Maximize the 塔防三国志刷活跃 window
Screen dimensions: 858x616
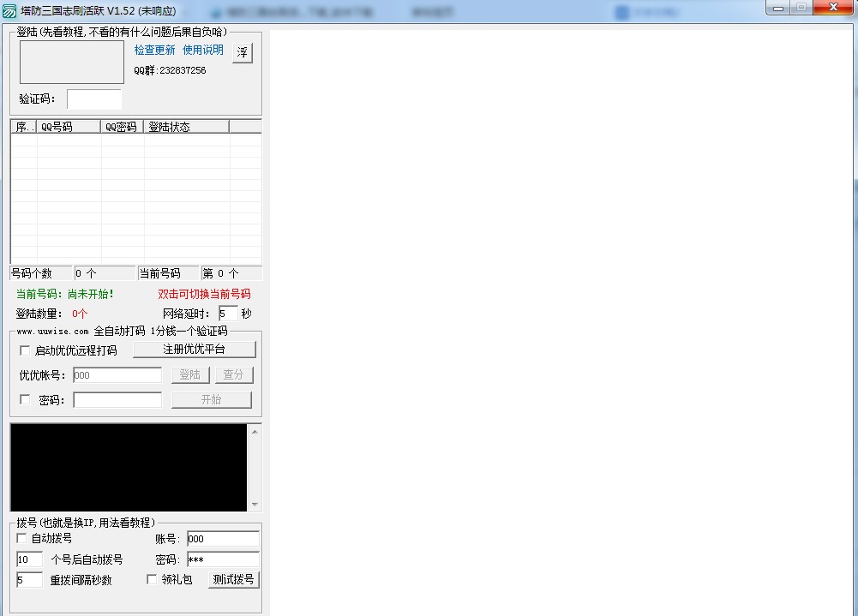pos(801,9)
